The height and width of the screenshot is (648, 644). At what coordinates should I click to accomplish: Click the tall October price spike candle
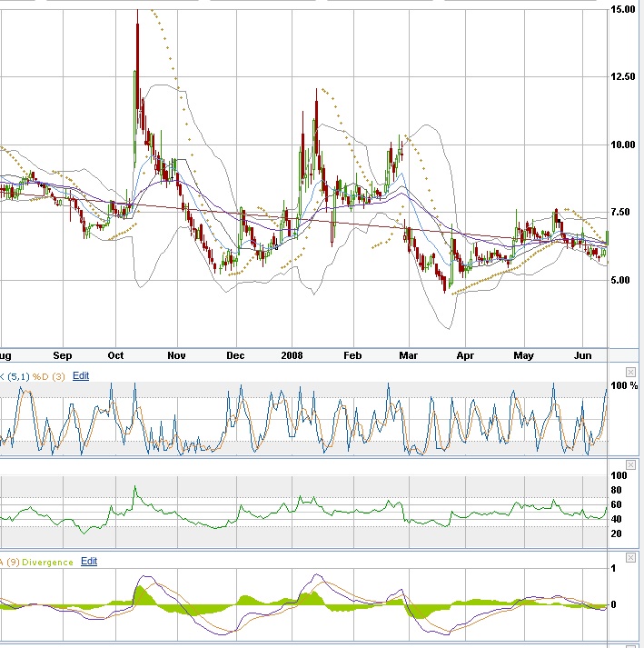point(137,55)
